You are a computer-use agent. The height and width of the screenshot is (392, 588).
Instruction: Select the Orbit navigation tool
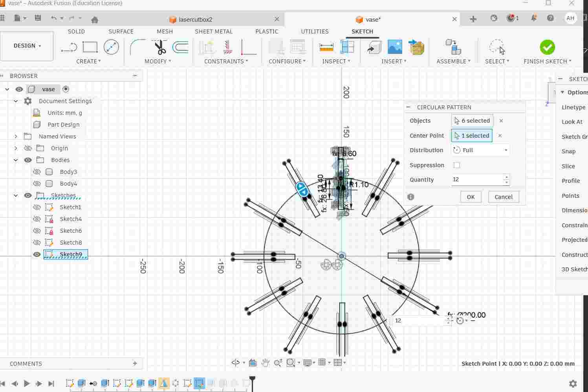pyautogui.click(x=236, y=363)
